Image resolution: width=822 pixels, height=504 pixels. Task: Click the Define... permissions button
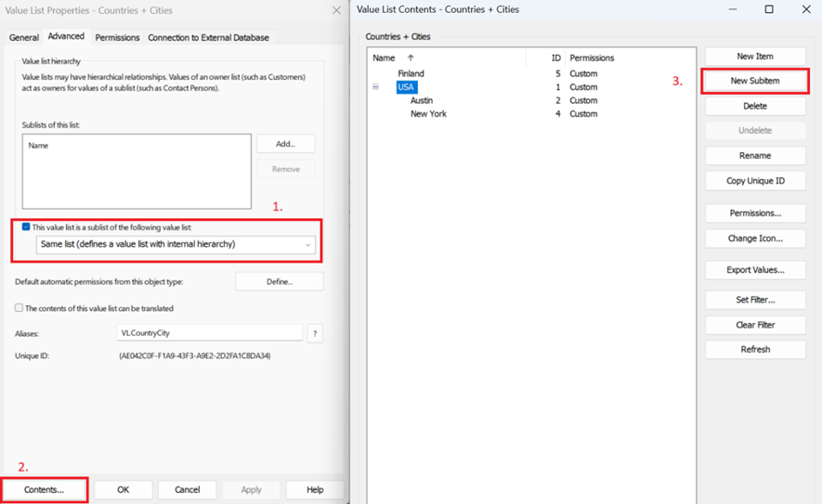(x=280, y=281)
